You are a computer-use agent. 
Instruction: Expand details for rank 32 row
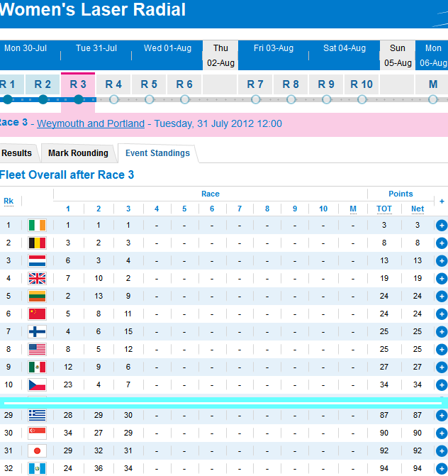[x=442, y=469]
